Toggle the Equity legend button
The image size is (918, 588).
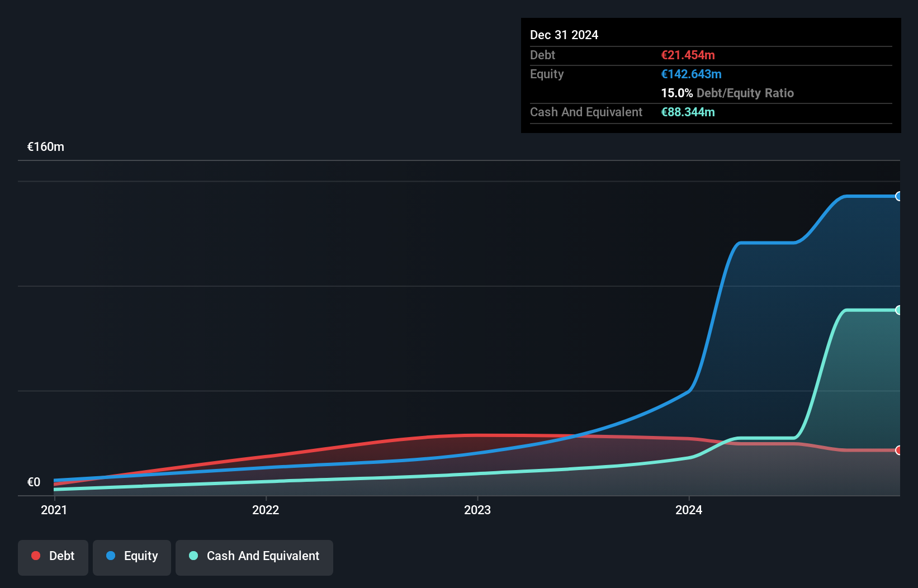click(x=132, y=557)
